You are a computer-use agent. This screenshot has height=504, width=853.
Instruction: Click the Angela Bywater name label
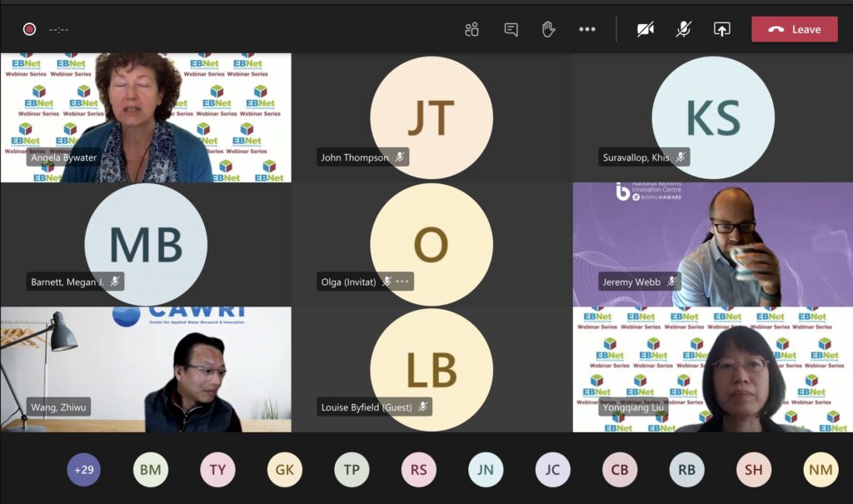(63, 157)
